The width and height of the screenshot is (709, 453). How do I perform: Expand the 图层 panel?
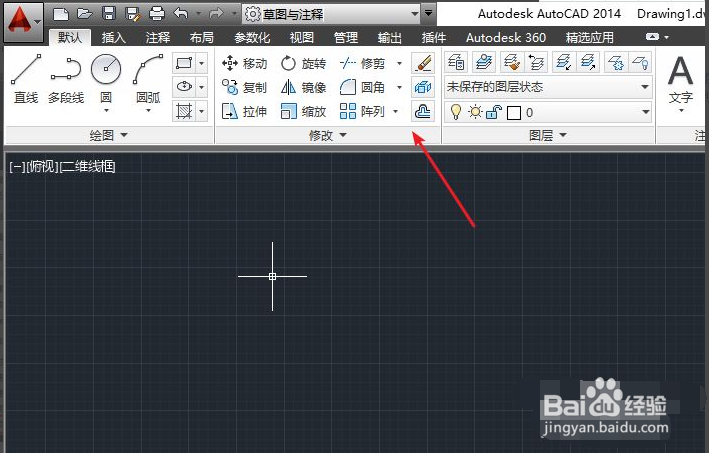click(x=548, y=135)
